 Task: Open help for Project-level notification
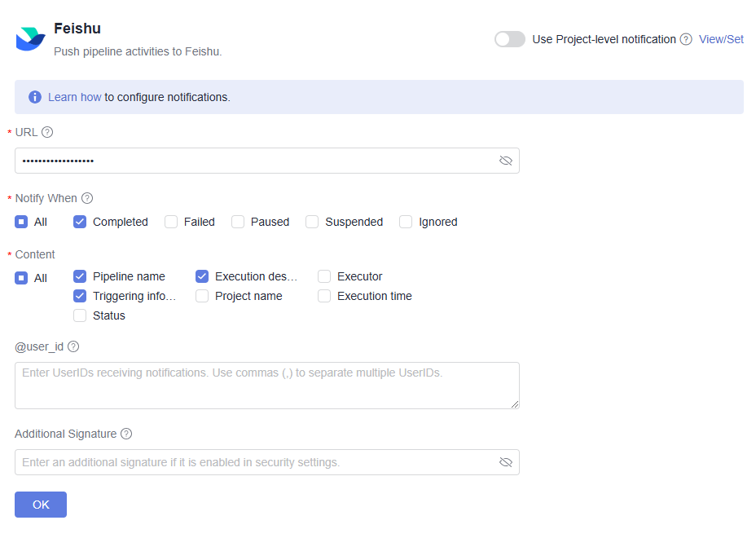pyautogui.click(x=686, y=39)
